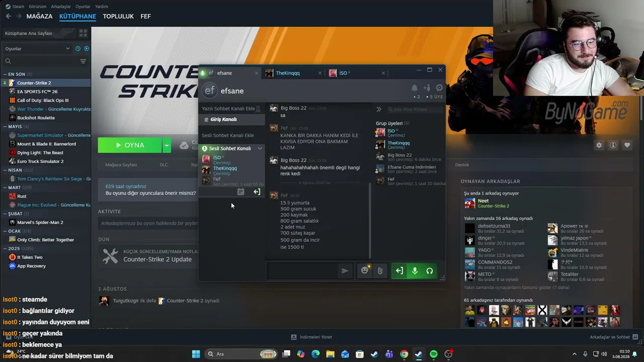Toggle the headphones audio output button
The width and height of the screenshot is (644, 362).
[430, 271]
